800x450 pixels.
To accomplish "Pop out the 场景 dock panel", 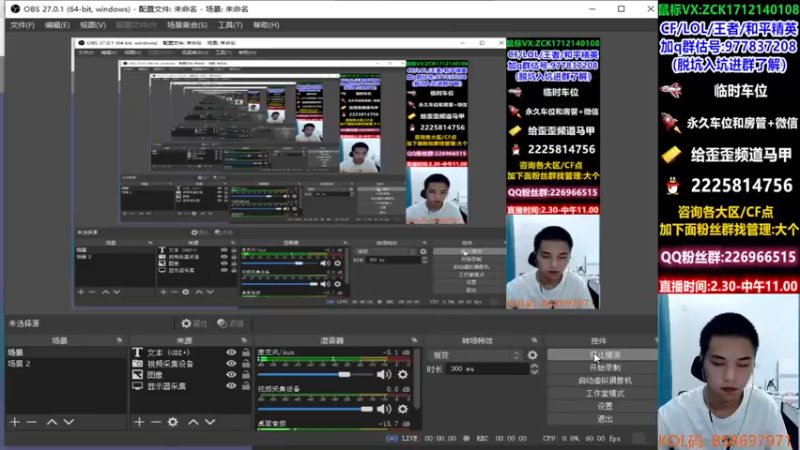I will click(119, 340).
